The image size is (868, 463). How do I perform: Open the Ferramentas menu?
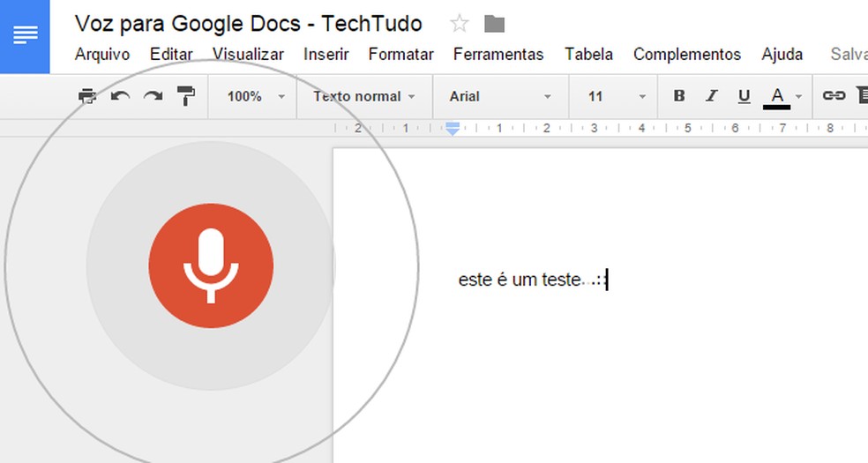tap(498, 54)
